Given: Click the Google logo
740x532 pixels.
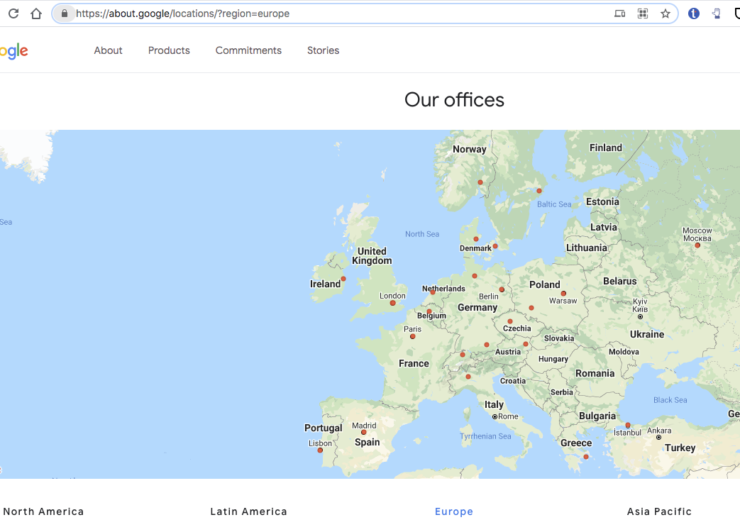Looking at the screenshot, I should [14, 51].
